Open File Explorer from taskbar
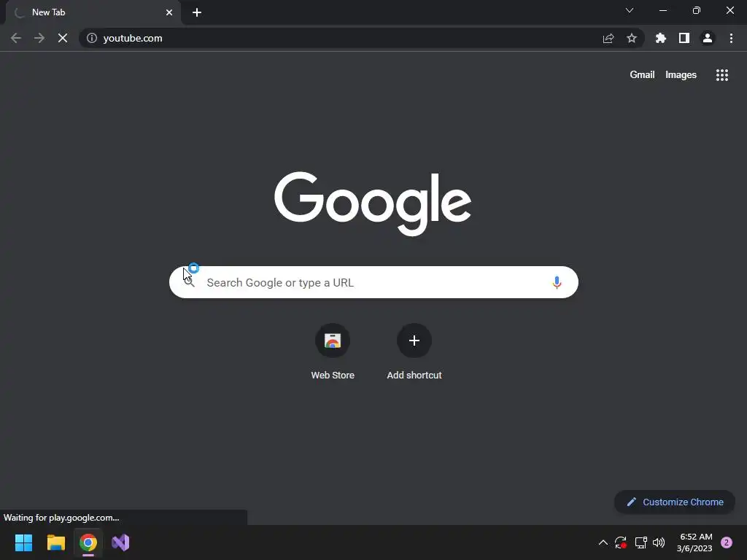This screenshot has height=560, width=747. click(55, 542)
